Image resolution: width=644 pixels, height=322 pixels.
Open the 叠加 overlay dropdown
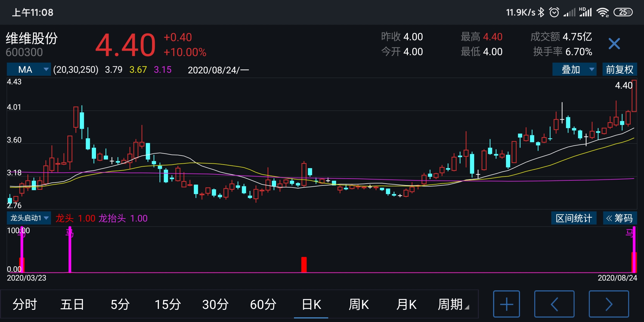click(574, 69)
